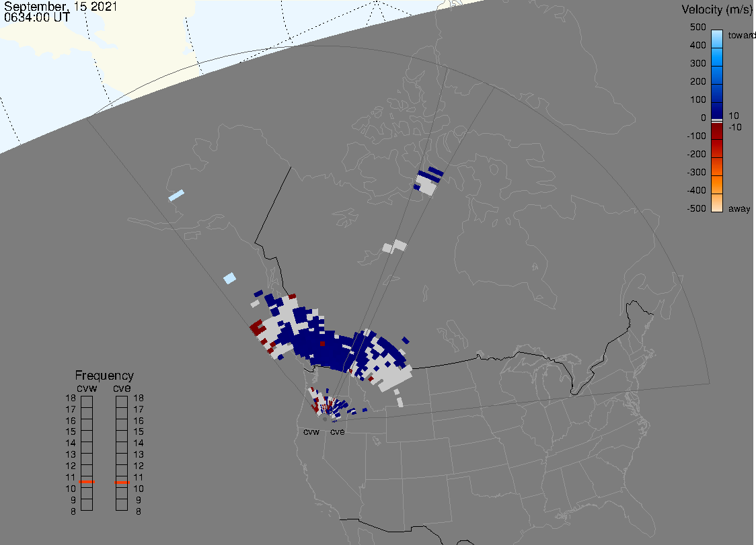The height and width of the screenshot is (545, 756).
Task: Click the -300 value on the velocity scale
Action: 696,172
